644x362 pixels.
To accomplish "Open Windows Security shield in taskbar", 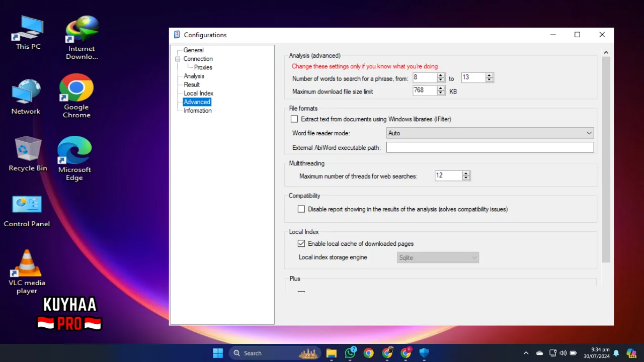I will (424, 353).
